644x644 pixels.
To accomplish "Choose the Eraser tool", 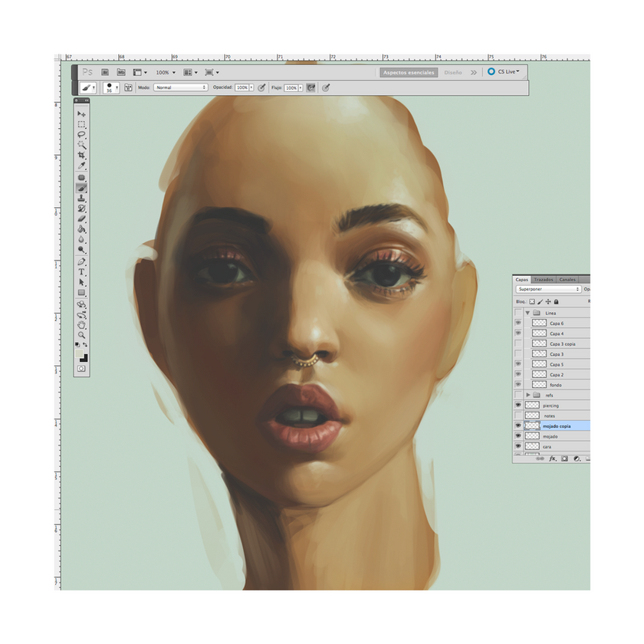I will (x=81, y=219).
